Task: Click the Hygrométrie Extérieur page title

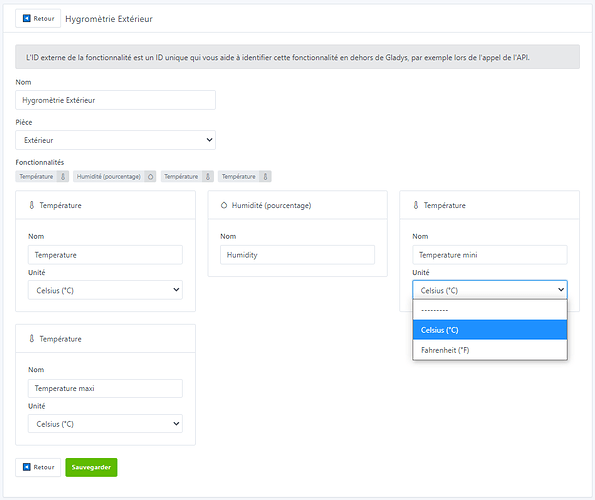Action: pyautogui.click(x=109, y=19)
